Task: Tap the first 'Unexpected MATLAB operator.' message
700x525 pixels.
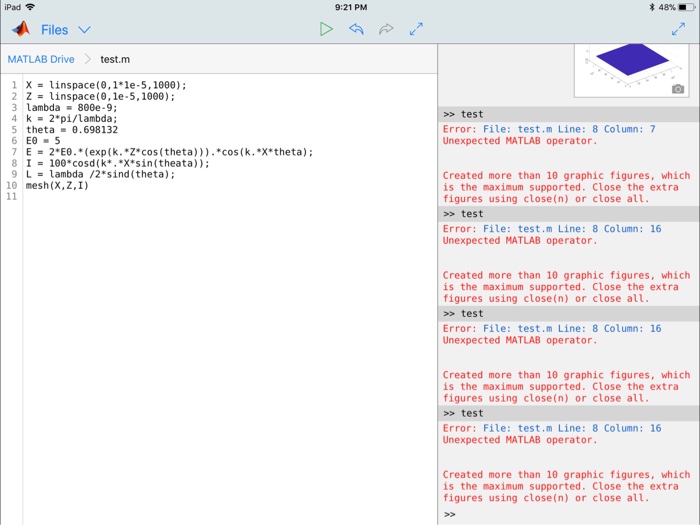Action: (x=520, y=141)
